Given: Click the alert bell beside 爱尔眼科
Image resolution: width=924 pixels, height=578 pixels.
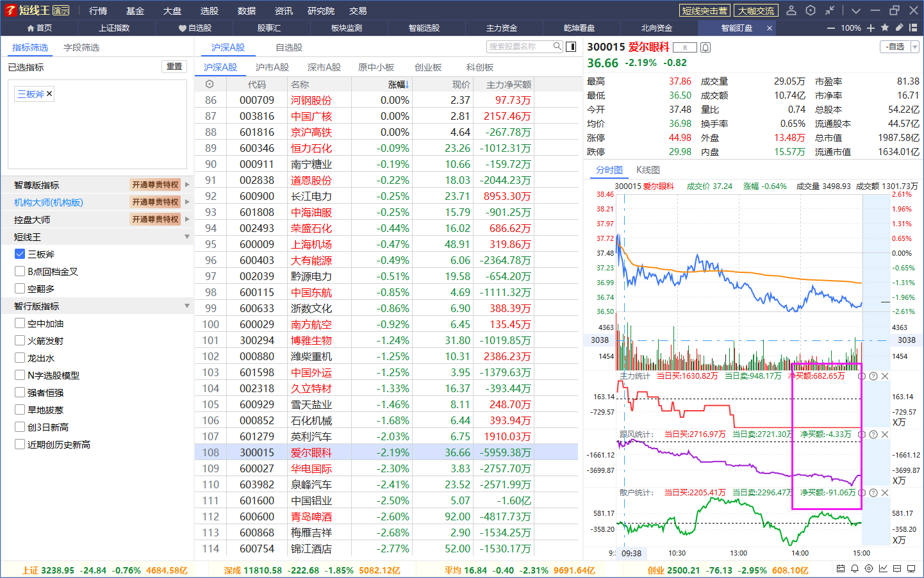Looking at the screenshot, I should pyautogui.click(x=705, y=47).
